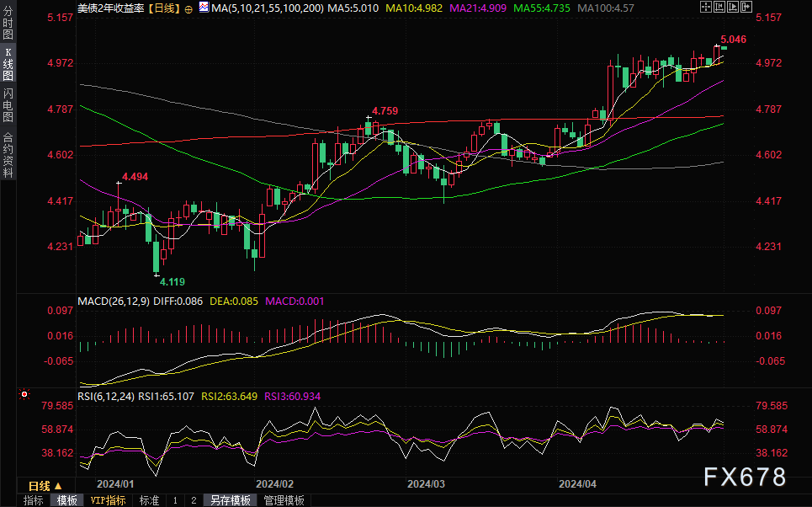812x507 pixels.
Task: Open the crosshair cursor tool icon
Action: tap(706, 7)
